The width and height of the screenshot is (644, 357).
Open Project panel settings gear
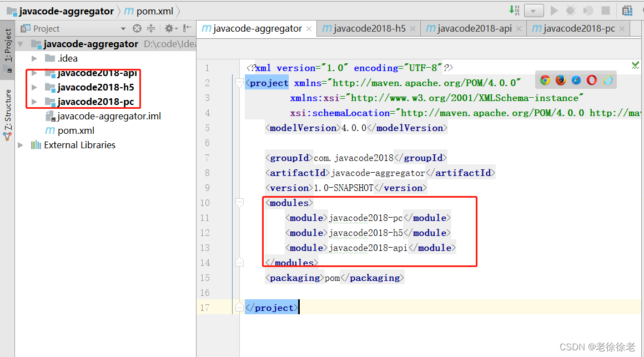point(170,28)
